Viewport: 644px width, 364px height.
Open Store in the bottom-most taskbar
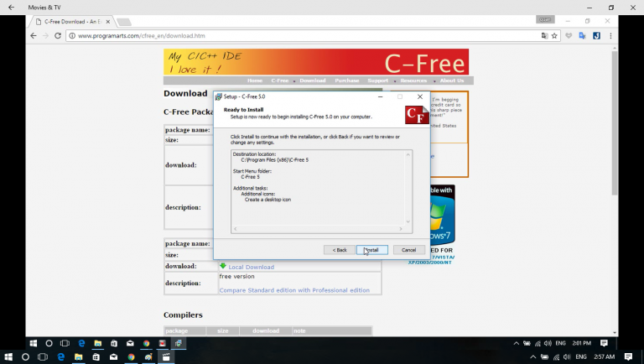click(96, 357)
